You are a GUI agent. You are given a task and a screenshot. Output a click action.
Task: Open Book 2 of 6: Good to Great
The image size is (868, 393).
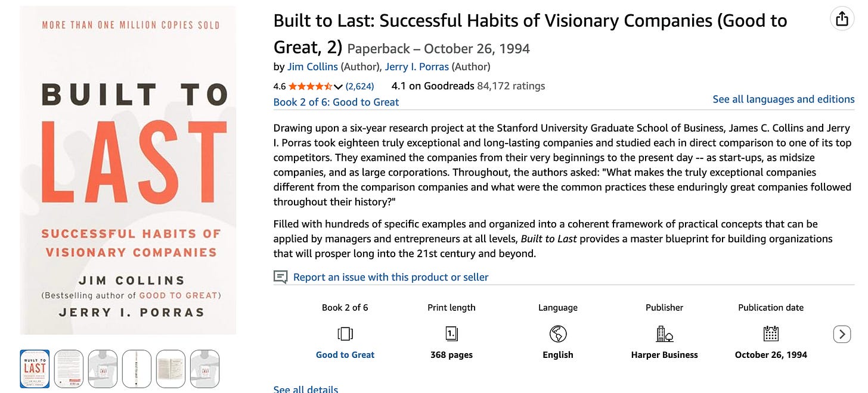click(x=336, y=102)
